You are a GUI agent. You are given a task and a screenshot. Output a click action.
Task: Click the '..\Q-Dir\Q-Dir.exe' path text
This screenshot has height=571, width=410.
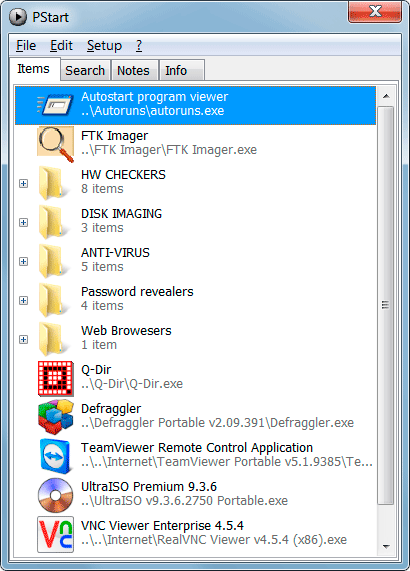tap(132, 384)
